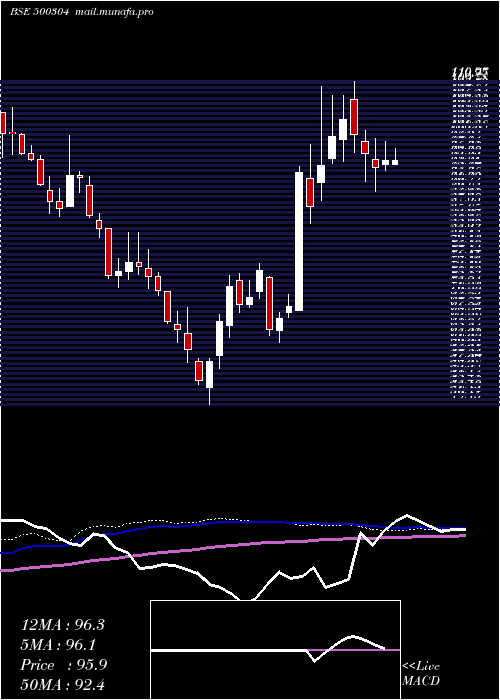Screen dimensions: 500x700
Task: Click the 'Price : 95.9' value
Action: coord(64,665)
